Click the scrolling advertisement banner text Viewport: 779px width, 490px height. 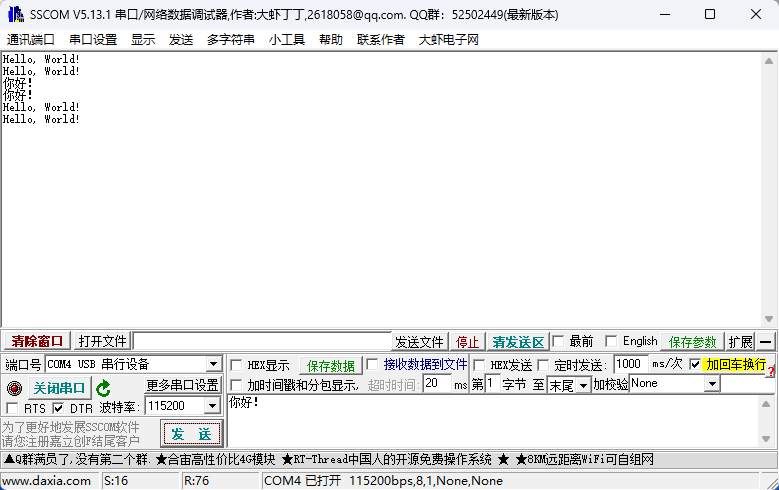coord(329,460)
